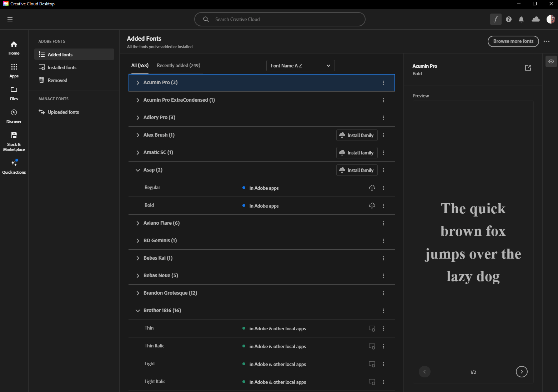Open Acumin Pro preview in new window
The width and height of the screenshot is (558, 392).
tap(528, 68)
